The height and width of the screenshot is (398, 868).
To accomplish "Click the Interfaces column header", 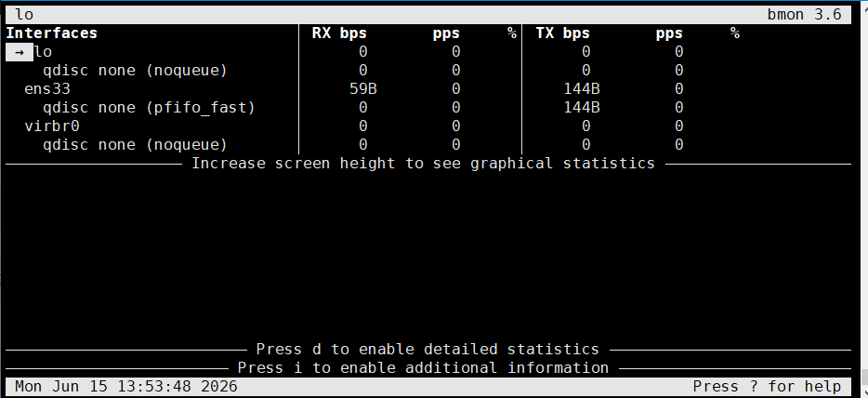I will pyautogui.click(x=51, y=33).
